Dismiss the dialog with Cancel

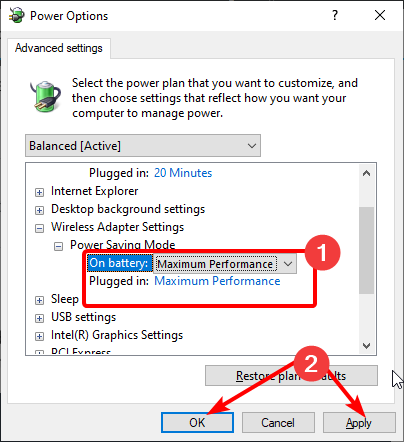278,423
